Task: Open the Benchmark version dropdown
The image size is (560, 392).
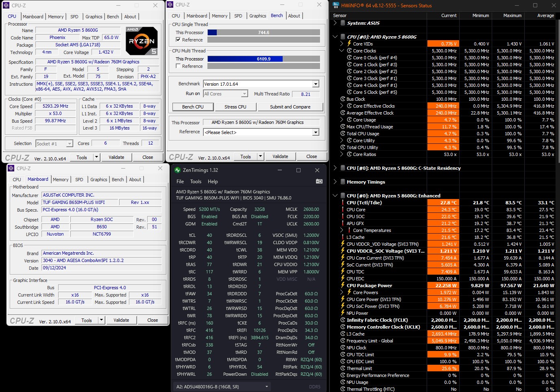Action: [316, 84]
